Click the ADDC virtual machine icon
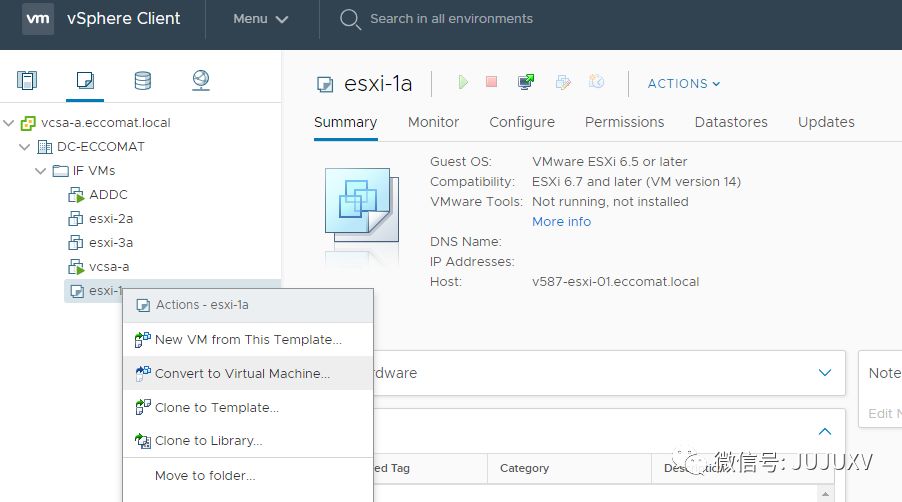902x502 pixels. coord(76,195)
